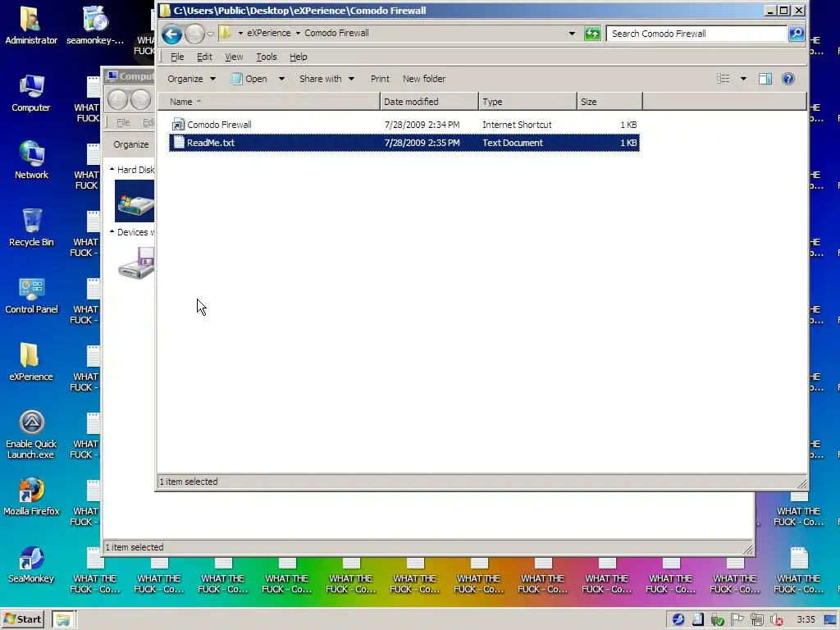The width and height of the screenshot is (840, 630).
Task: Sort by the Date modified column
Action: (x=429, y=102)
